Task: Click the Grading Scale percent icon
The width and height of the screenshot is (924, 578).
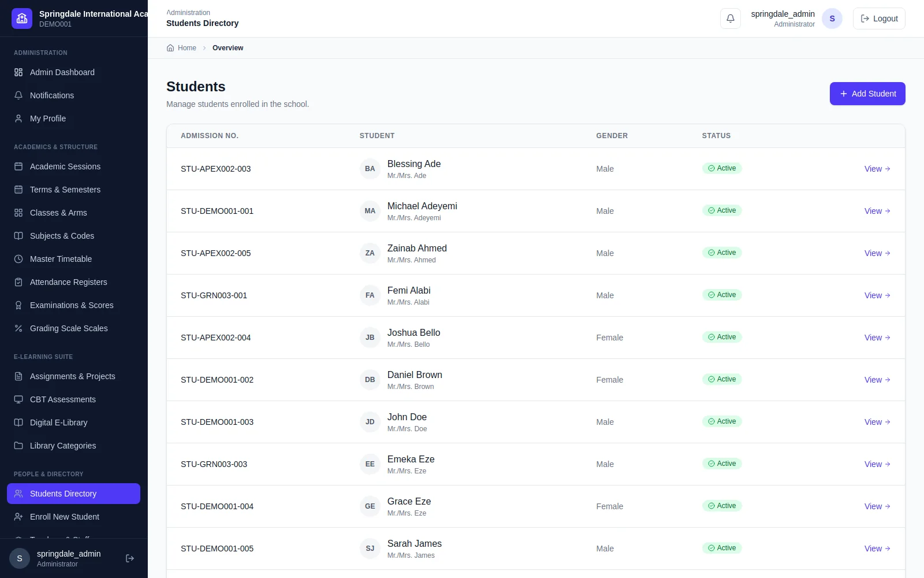Action: tap(18, 328)
